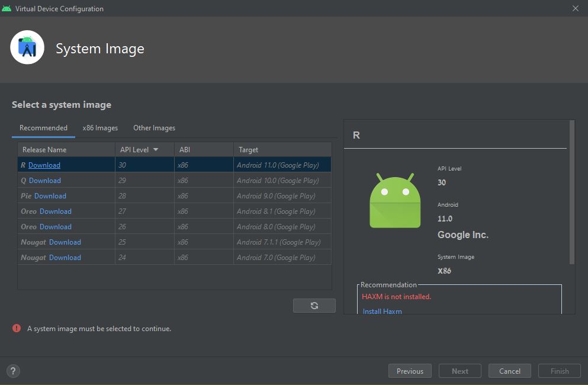
Task: Open the Other Images tab
Action: point(154,128)
